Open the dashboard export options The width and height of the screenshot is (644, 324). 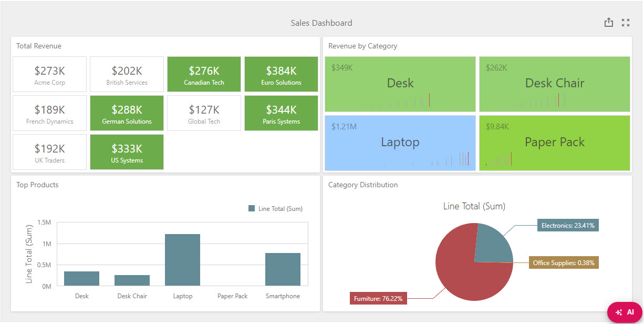[x=609, y=23]
